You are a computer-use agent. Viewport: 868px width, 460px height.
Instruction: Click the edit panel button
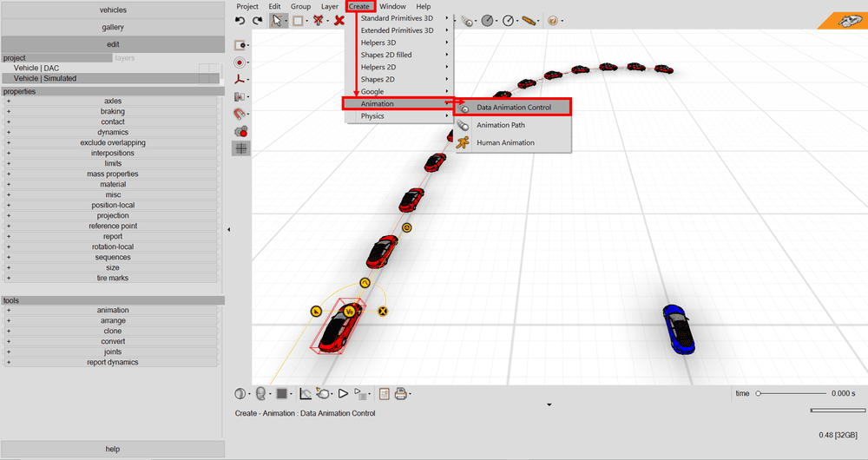pyautogui.click(x=113, y=44)
